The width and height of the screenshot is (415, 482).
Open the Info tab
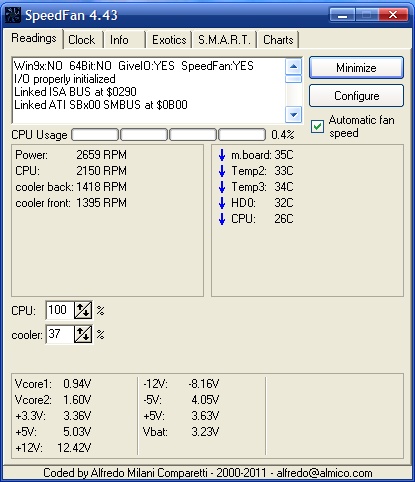tap(119, 40)
